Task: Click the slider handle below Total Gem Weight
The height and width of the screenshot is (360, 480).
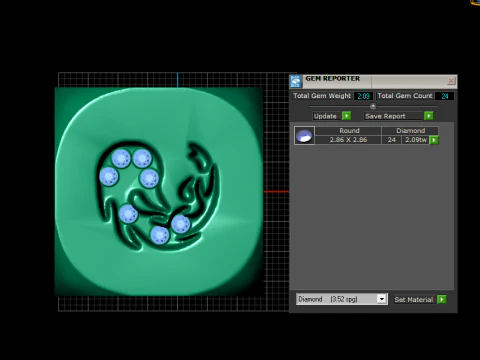Action: (373, 106)
